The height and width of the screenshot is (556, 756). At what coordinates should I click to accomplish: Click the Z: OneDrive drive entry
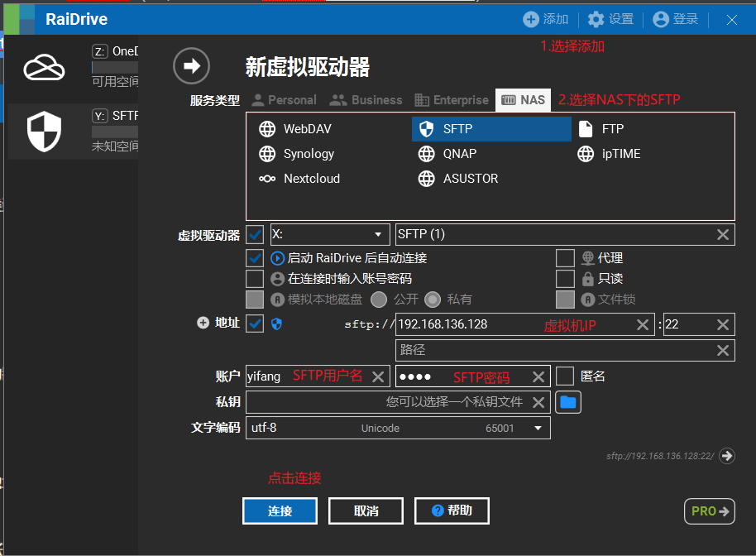tap(73, 66)
